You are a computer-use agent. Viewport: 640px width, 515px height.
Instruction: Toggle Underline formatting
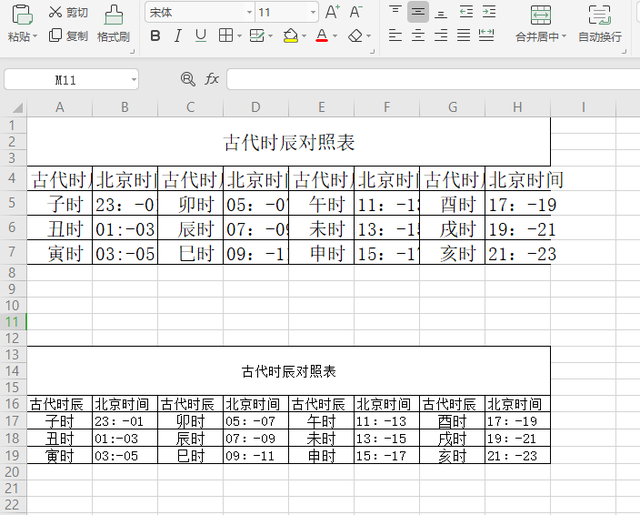(x=200, y=36)
